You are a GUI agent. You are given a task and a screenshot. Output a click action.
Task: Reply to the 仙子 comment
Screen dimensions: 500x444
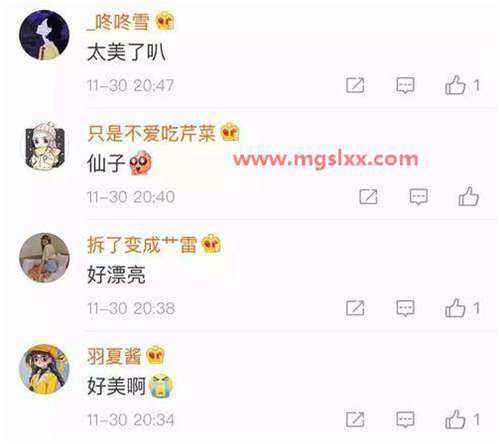click(x=418, y=196)
